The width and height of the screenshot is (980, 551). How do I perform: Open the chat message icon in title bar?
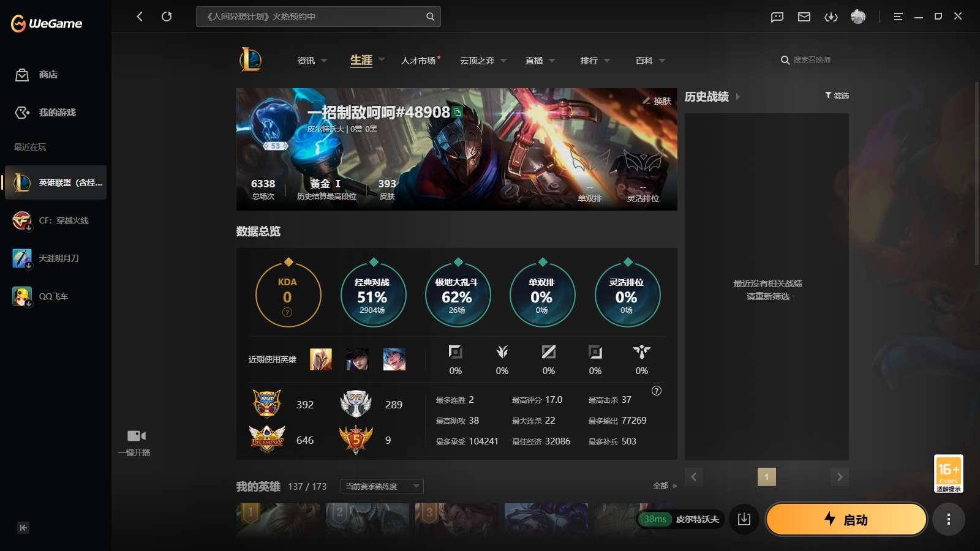pyautogui.click(x=777, y=17)
